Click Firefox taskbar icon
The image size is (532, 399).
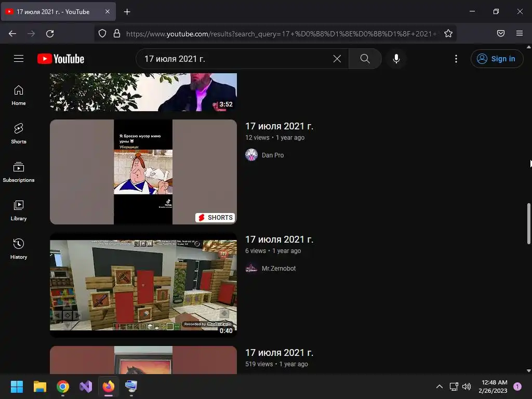(x=109, y=387)
